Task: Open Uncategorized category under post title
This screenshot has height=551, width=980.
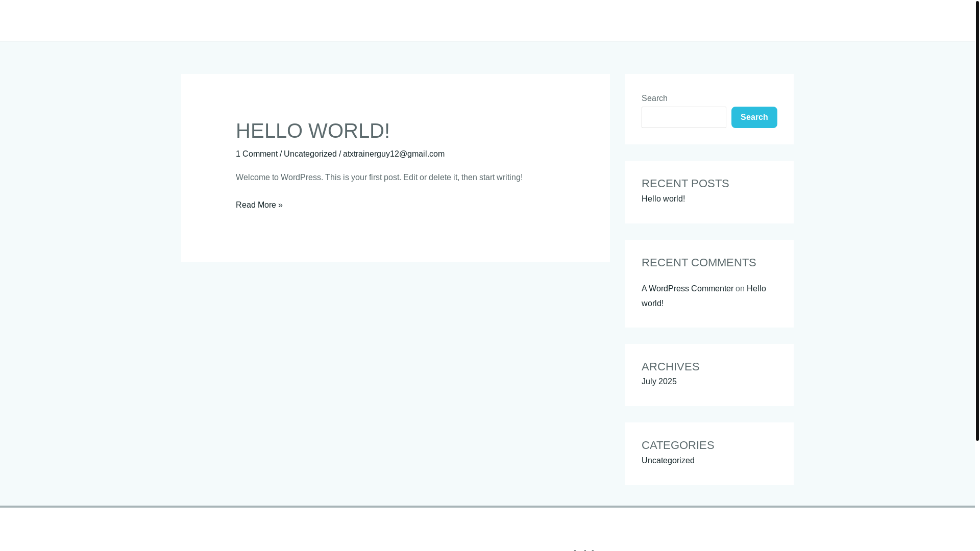Action: click(310, 154)
